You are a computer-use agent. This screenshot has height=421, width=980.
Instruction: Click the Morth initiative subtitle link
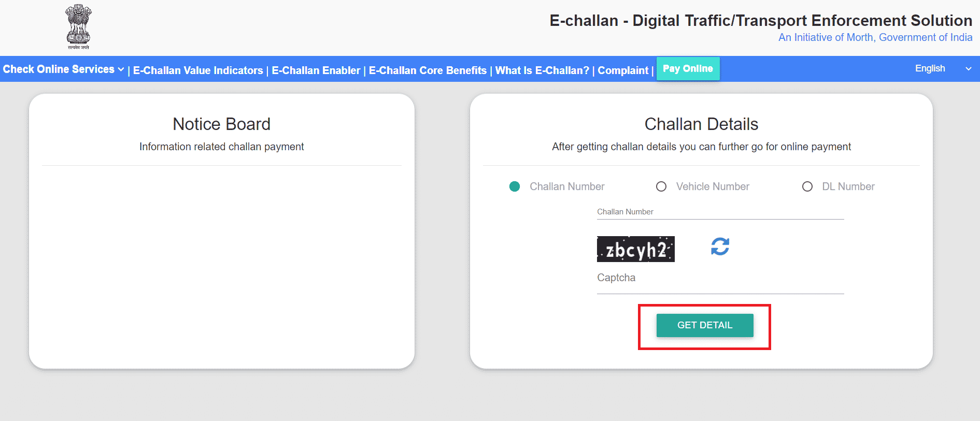pyautogui.click(x=875, y=37)
